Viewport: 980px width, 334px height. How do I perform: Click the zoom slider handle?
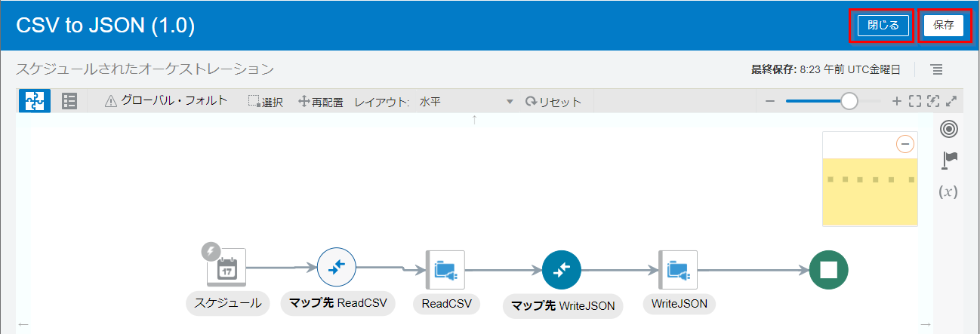click(849, 101)
